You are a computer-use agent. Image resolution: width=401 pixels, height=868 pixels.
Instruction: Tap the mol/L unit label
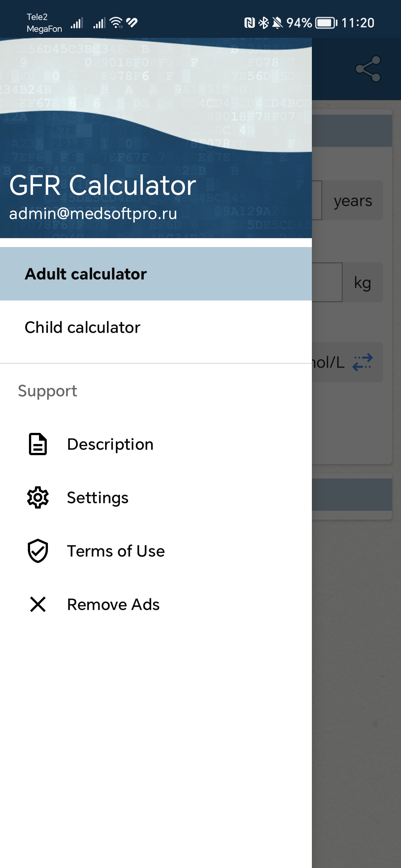(x=328, y=362)
